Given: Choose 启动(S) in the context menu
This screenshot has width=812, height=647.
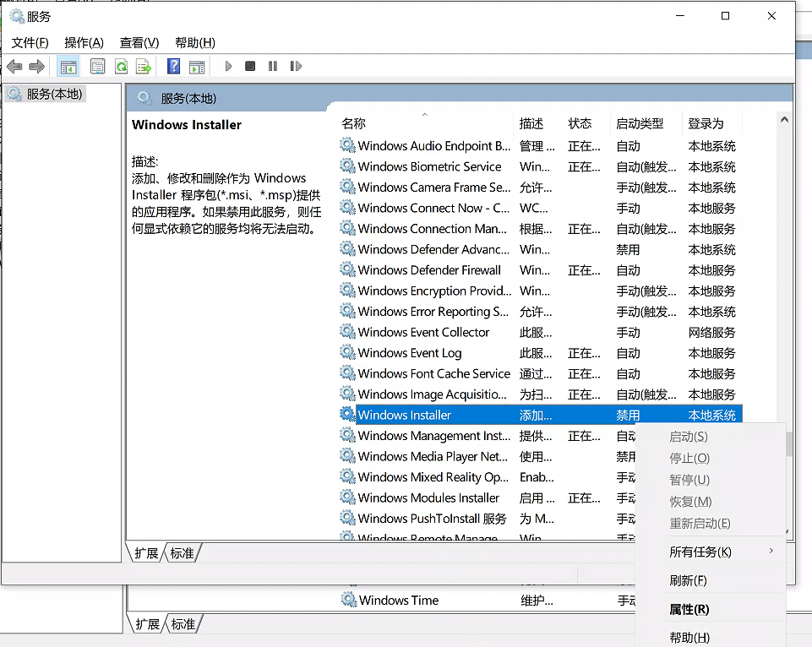Looking at the screenshot, I should tap(711, 437).
